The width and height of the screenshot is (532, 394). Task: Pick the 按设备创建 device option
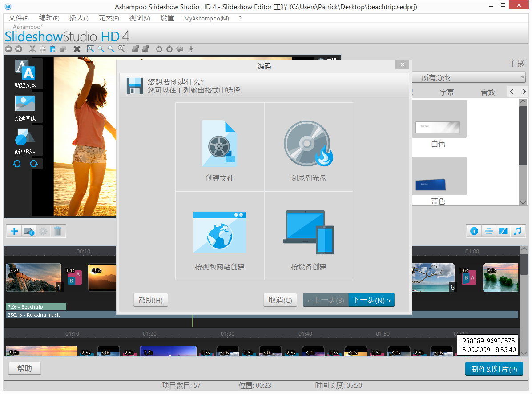tap(309, 236)
